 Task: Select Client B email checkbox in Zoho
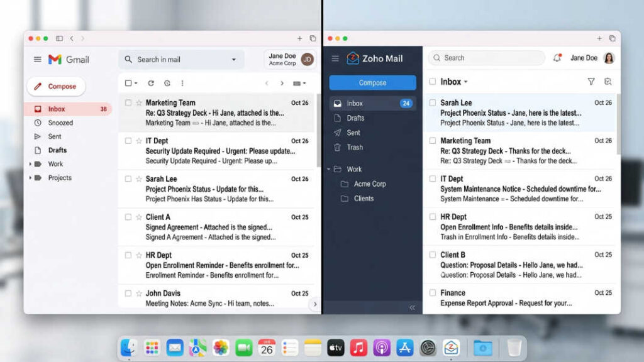pos(433,255)
